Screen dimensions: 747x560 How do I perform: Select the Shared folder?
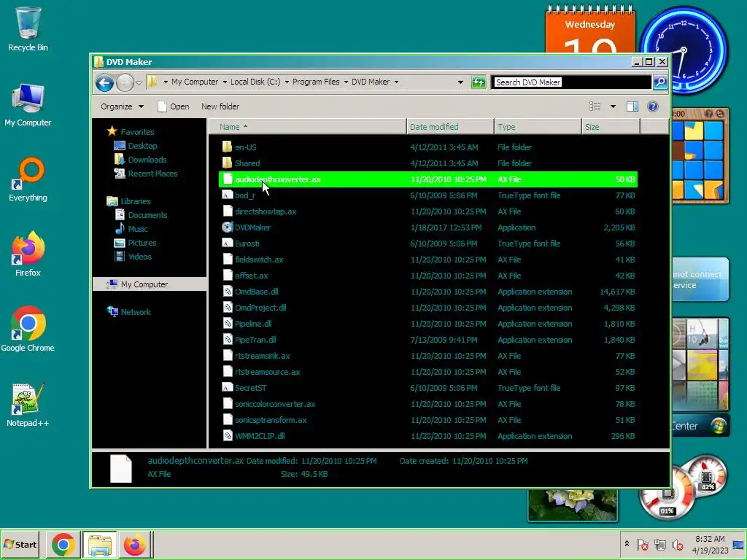point(247,163)
